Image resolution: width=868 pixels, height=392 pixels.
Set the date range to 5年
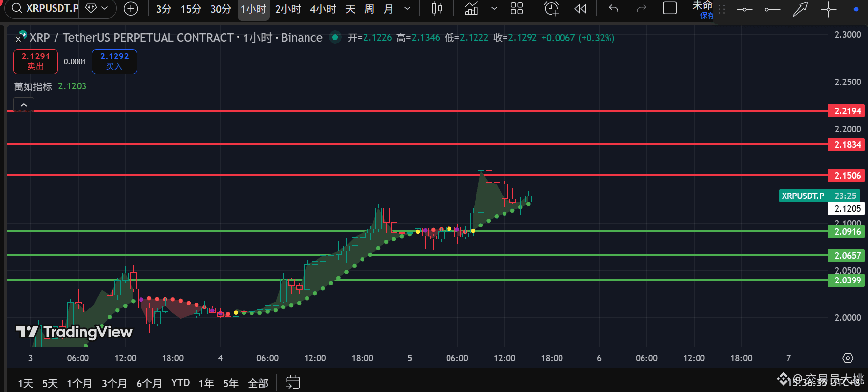(x=230, y=383)
